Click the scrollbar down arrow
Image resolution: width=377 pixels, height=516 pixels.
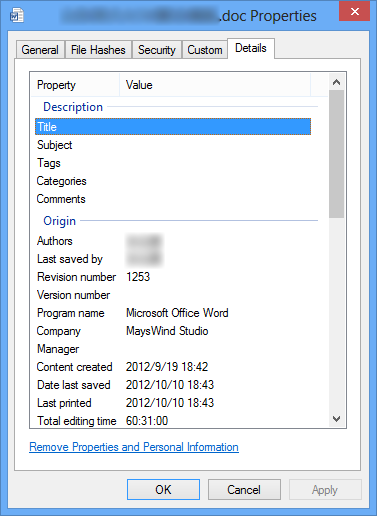(x=337, y=419)
